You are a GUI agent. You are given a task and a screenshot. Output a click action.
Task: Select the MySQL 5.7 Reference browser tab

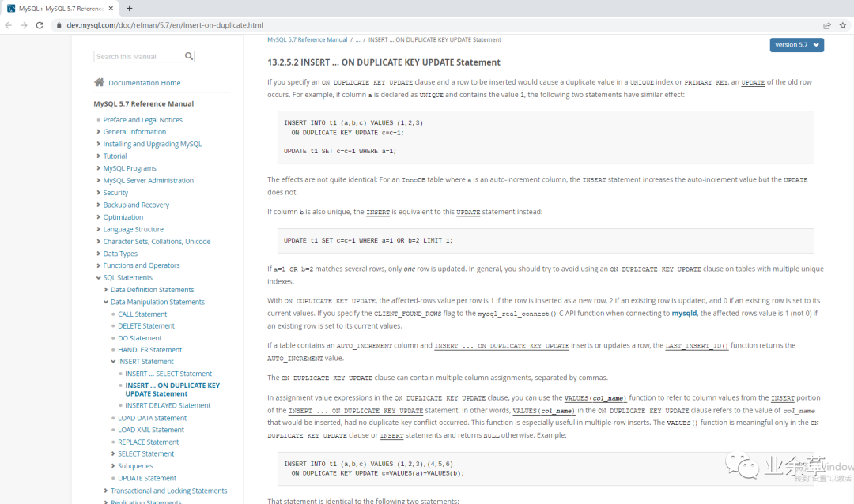[x=60, y=8]
